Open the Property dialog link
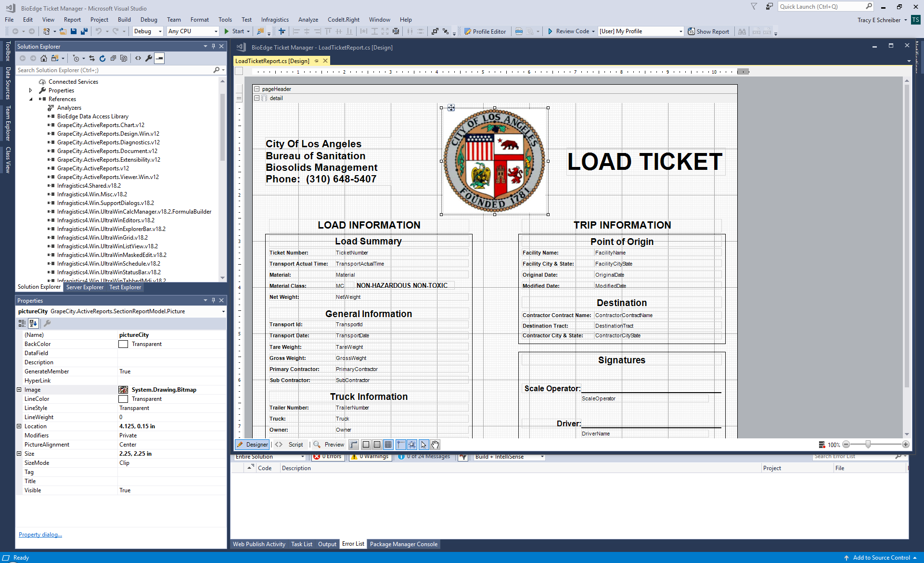924x563 pixels. click(x=40, y=535)
